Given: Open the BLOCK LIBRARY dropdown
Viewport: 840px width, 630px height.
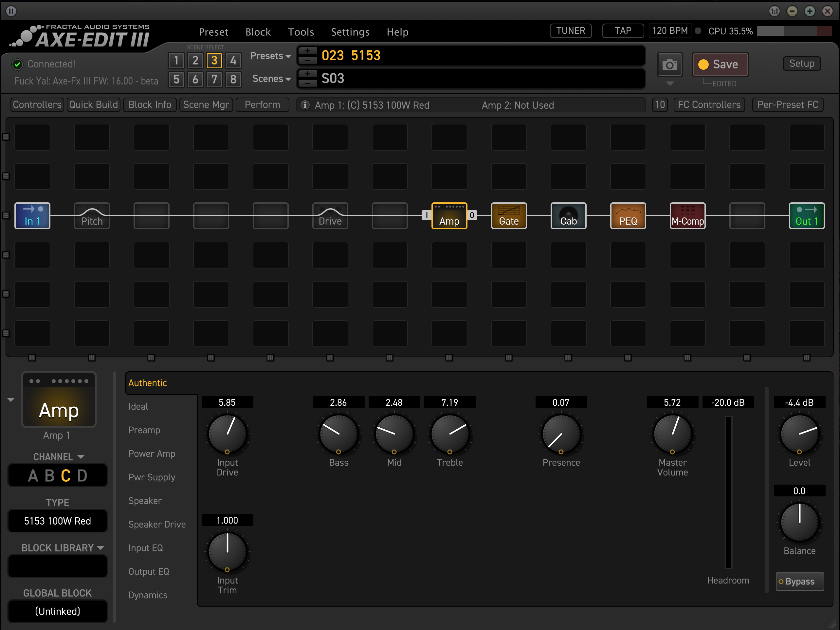Looking at the screenshot, I should (63, 548).
